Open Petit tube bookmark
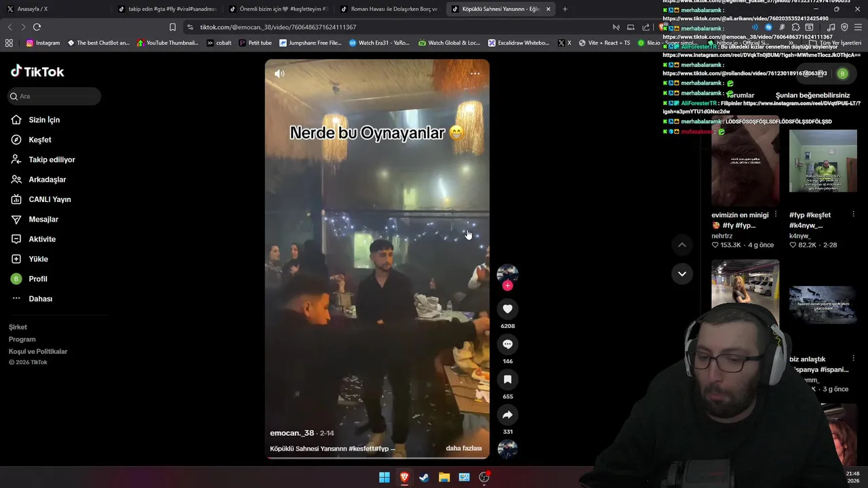868x488 pixels. [255, 43]
